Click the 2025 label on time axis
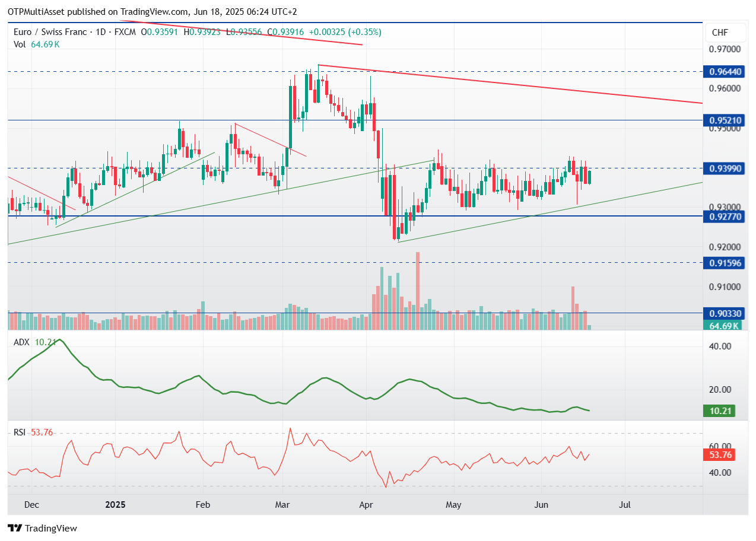Screen dimensions: 756x541 (x=115, y=505)
